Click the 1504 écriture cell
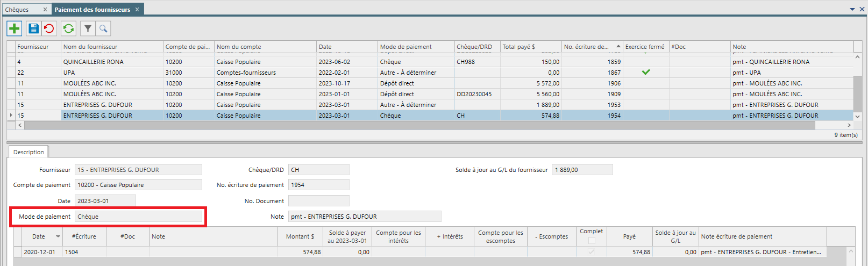 click(x=84, y=252)
